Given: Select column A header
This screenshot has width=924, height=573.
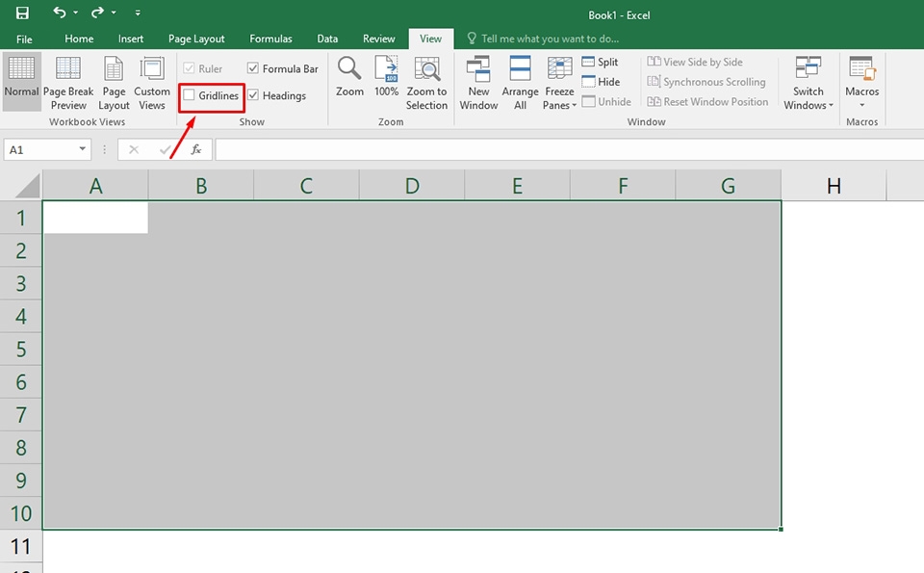Looking at the screenshot, I should click(95, 186).
